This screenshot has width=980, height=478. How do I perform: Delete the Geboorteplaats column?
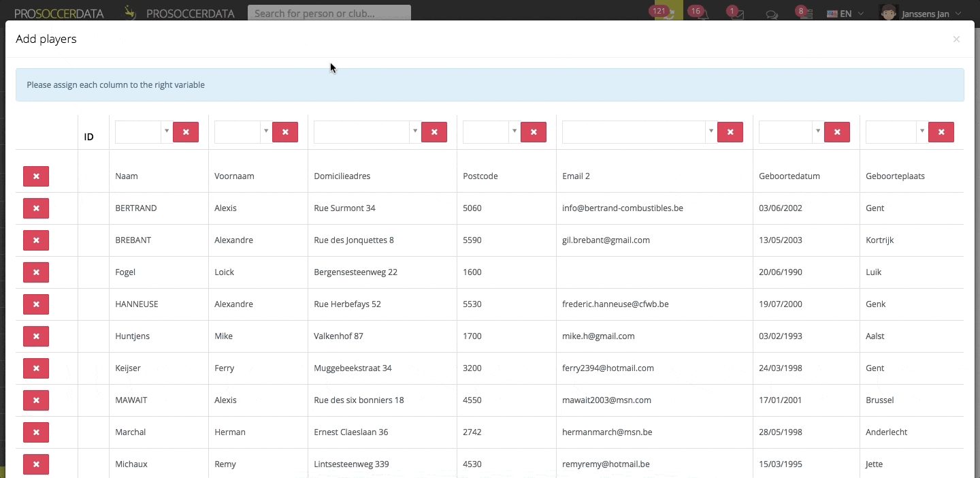(x=941, y=132)
